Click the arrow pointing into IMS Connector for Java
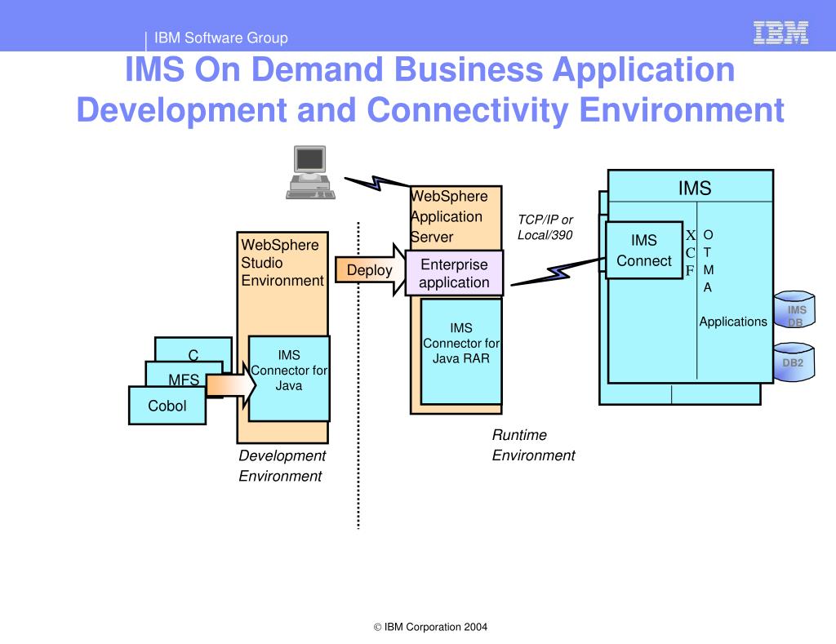 (231, 385)
